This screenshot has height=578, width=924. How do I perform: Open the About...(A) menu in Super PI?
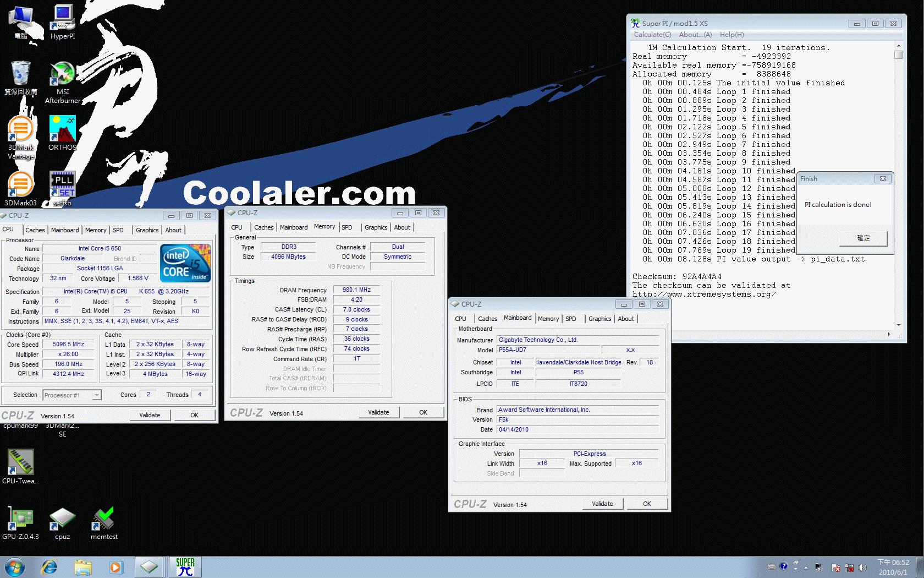(x=695, y=35)
